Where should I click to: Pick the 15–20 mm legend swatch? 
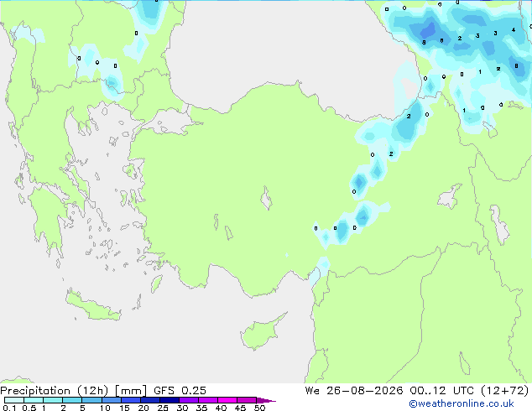coord(131,400)
